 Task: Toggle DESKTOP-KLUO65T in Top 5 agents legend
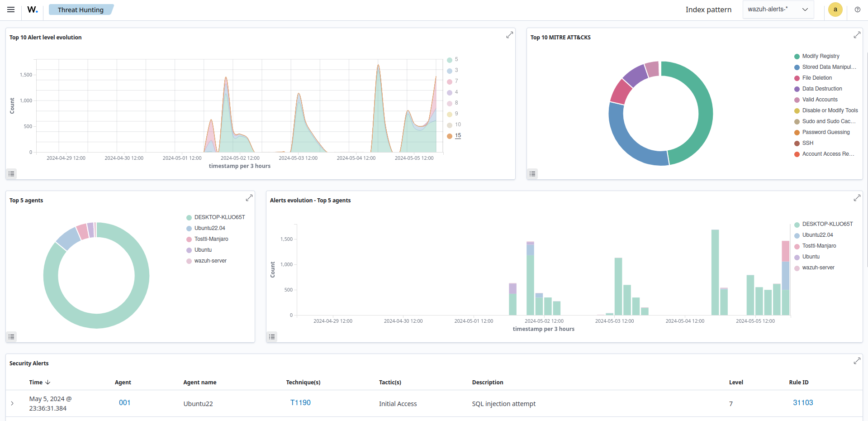219,217
